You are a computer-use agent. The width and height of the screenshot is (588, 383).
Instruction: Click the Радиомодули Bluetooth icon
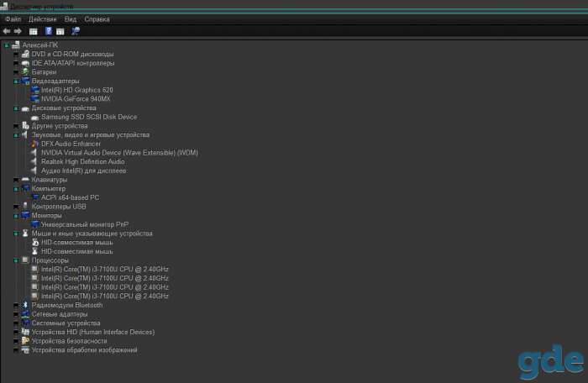click(x=25, y=305)
